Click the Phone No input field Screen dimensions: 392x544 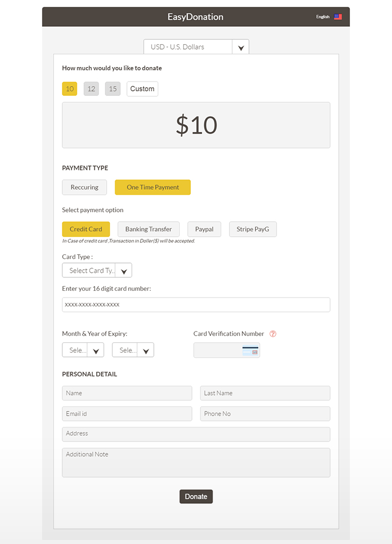click(265, 414)
